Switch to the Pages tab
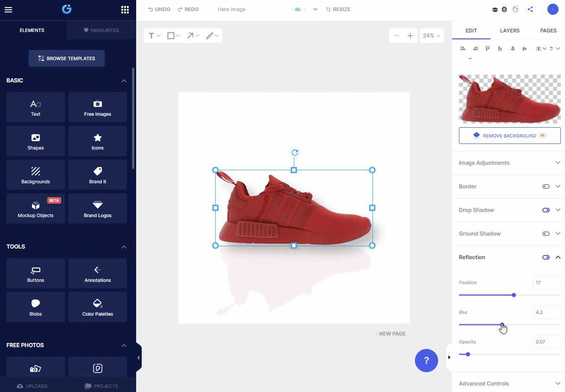565x392 pixels. pos(548,31)
